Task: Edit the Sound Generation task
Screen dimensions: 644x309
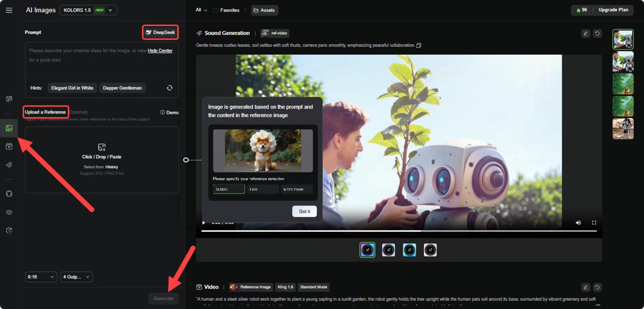Action: (586, 33)
